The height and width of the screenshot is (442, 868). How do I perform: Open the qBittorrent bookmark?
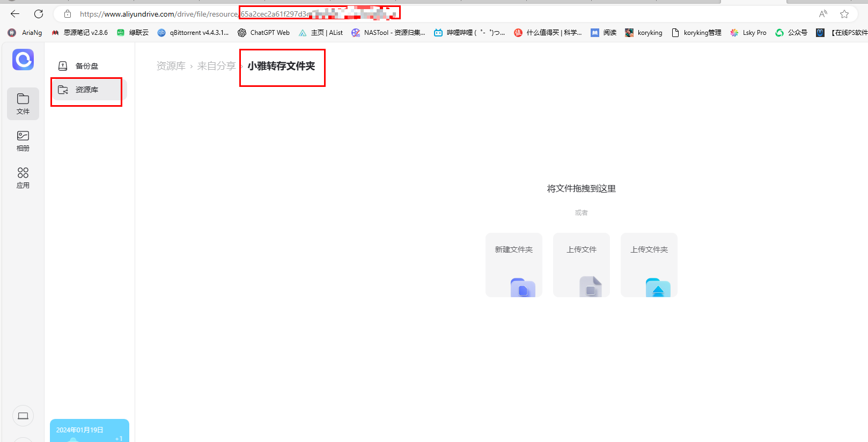193,33
